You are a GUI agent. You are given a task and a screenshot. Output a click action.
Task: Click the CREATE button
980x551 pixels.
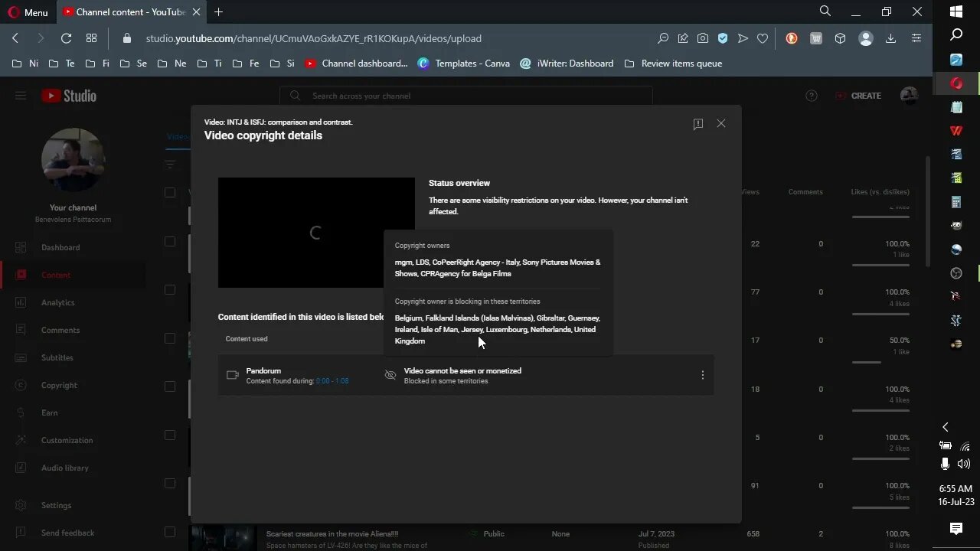point(858,96)
